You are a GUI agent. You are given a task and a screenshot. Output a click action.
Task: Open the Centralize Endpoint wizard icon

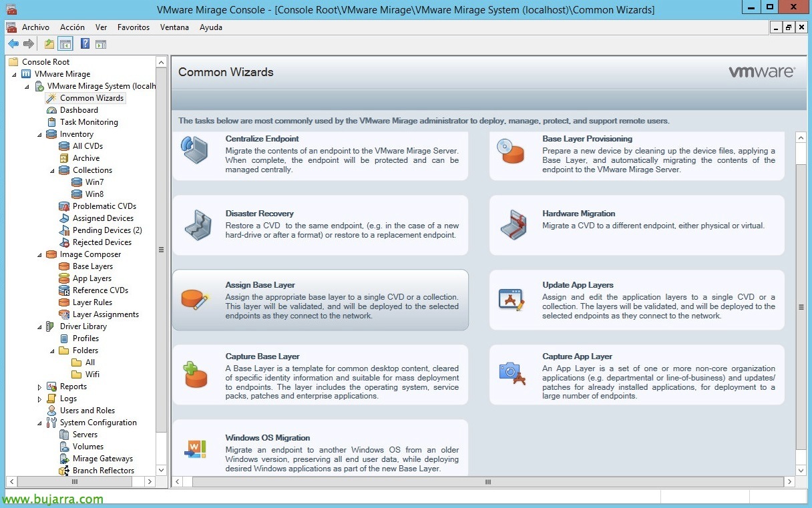195,150
